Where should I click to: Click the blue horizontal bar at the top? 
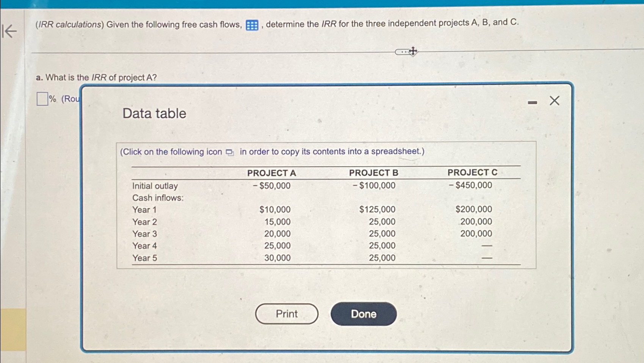tap(322, 3)
